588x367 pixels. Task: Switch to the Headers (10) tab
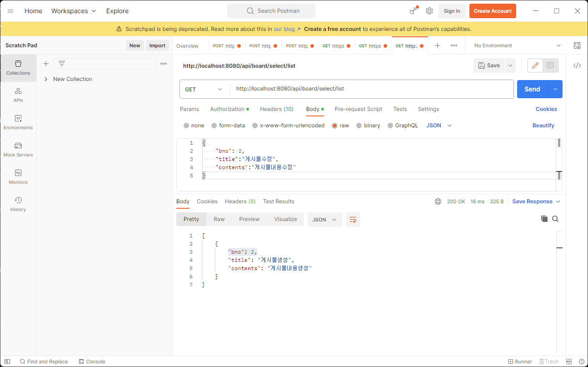point(277,109)
